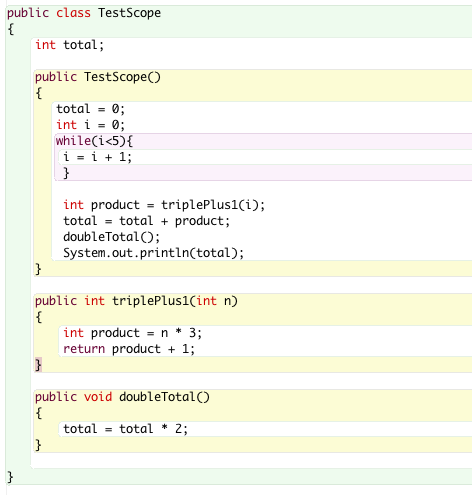Click method header 'public void doubleTotal()'
472x495 pixels.
[122, 397]
